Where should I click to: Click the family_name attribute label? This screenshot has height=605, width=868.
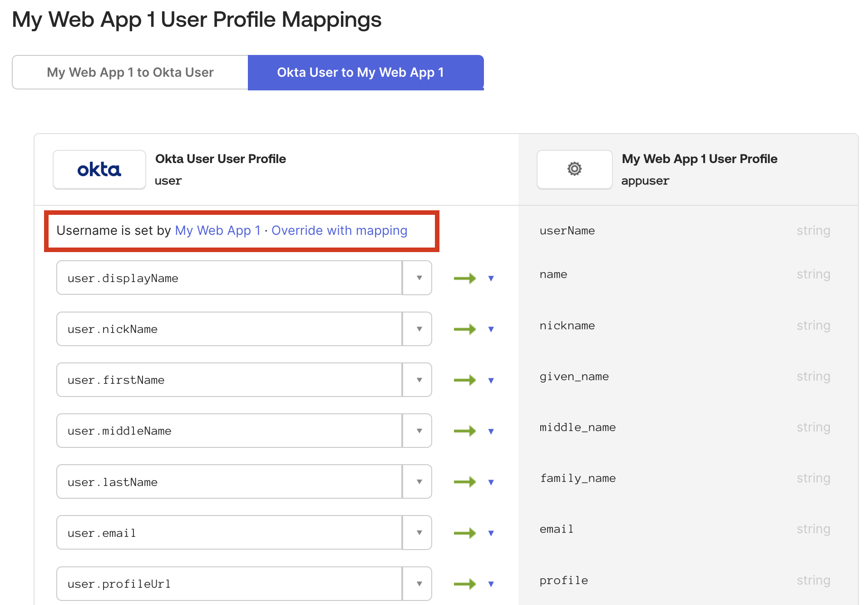[578, 478]
